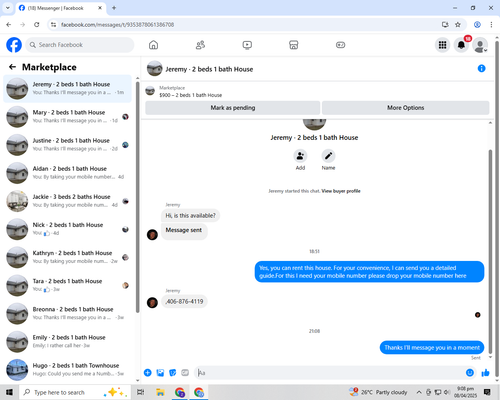Image resolution: width=500 pixels, height=400 pixels.
Task: Attach a photo with the image icon
Action: [x=160, y=373]
